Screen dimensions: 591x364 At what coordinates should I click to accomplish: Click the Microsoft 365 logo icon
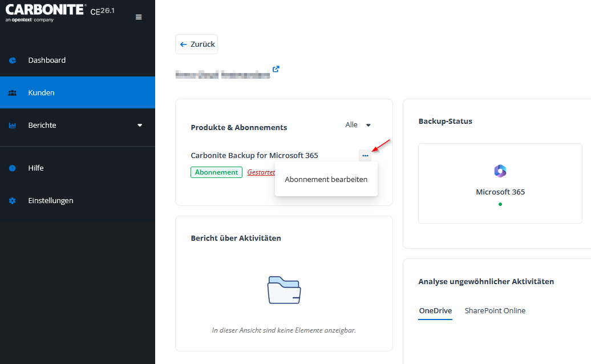coord(500,171)
